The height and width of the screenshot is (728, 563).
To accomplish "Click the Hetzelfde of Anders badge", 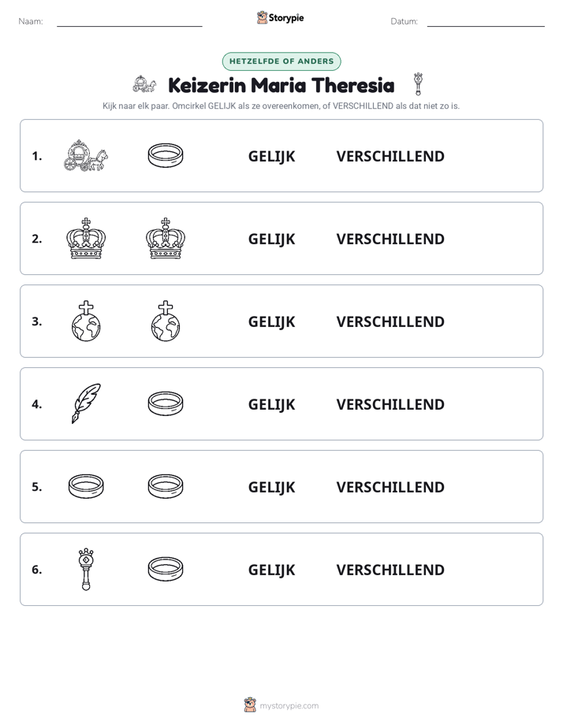I will pos(281,61).
